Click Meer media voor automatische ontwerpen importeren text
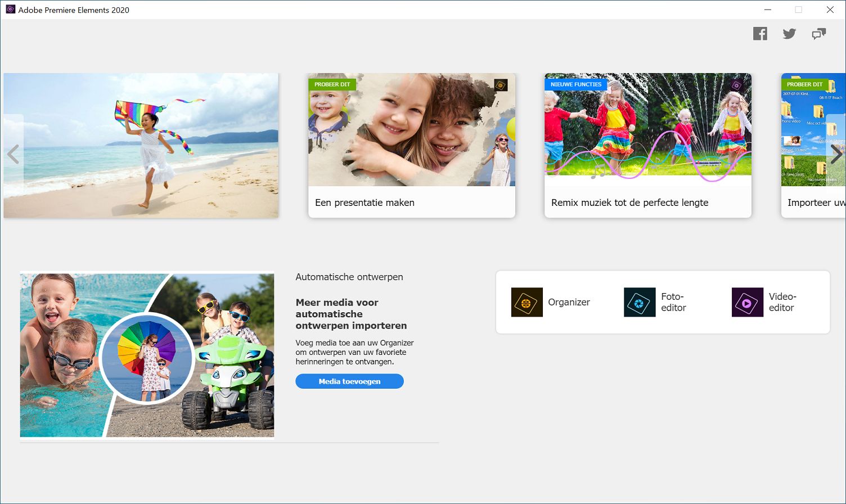This screenshot has height=504, width=846. tap(351, 314)
